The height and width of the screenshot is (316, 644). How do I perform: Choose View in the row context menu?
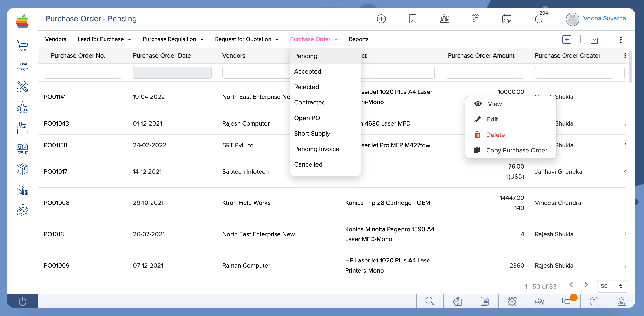pos(511,104)
